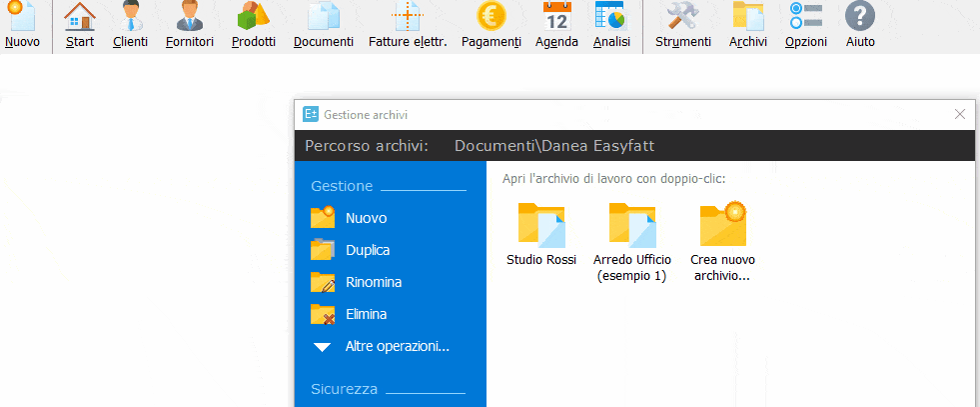The height and width of the screenshot is (407, 980).
Task: Open the Agenda calendar icon
Action: point(556,16)
